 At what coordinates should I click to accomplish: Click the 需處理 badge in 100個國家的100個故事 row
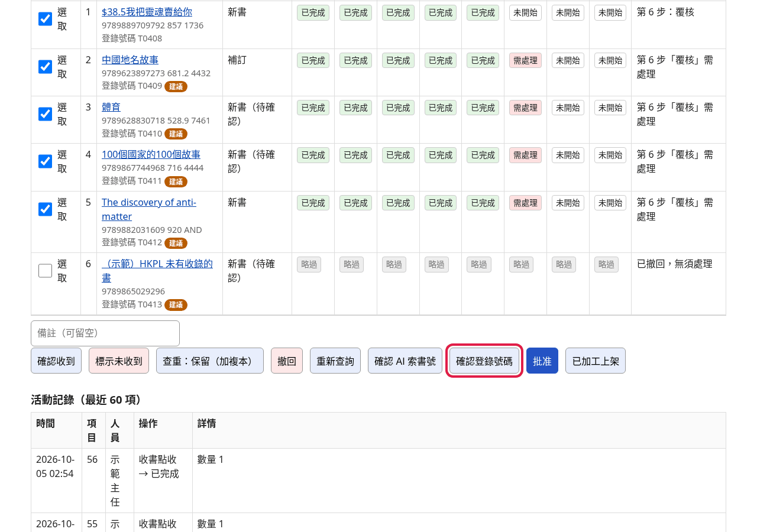tap(525, 155)
